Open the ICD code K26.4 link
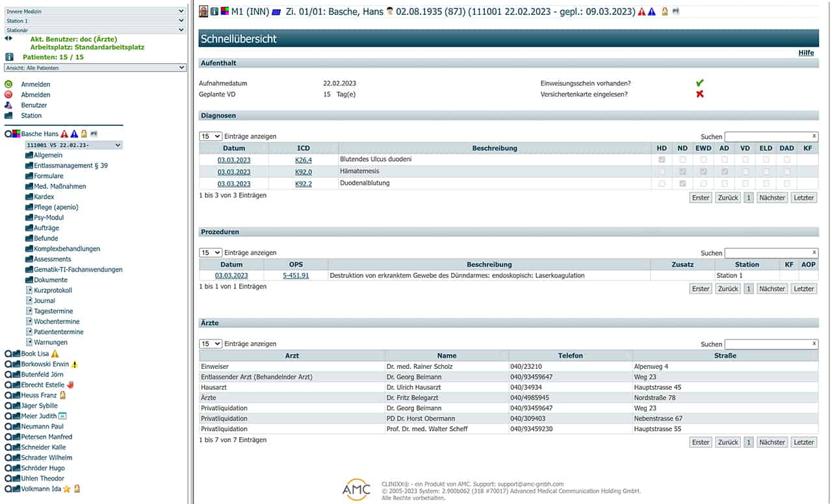The image size is (832, 504). click(303, 160)
